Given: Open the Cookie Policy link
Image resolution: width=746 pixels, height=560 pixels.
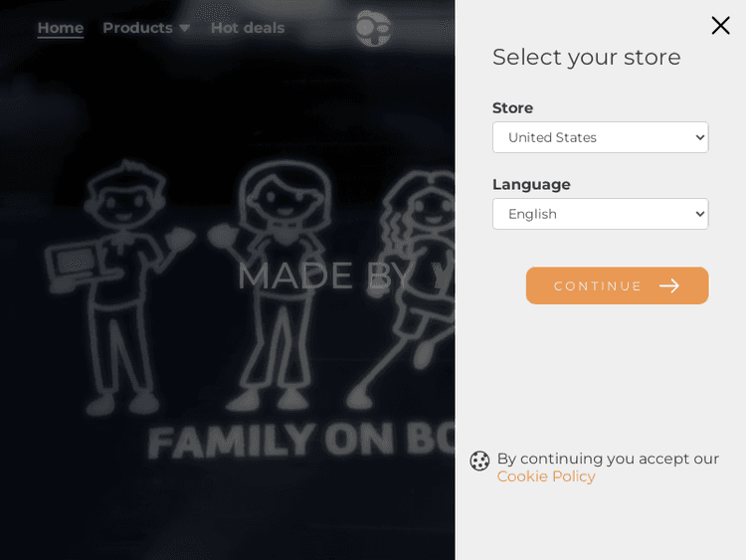Looking at the screenshot, I should point(546,476).
